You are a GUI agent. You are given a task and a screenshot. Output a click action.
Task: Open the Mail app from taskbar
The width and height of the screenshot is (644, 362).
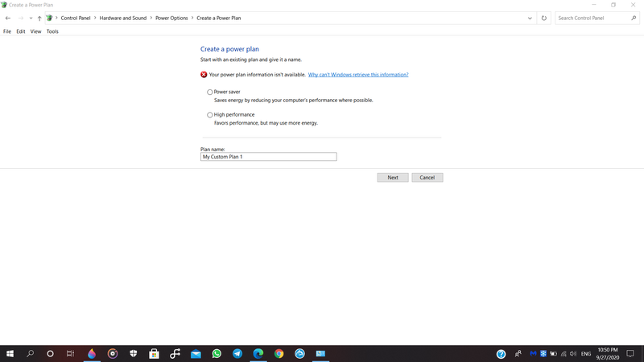196,353
